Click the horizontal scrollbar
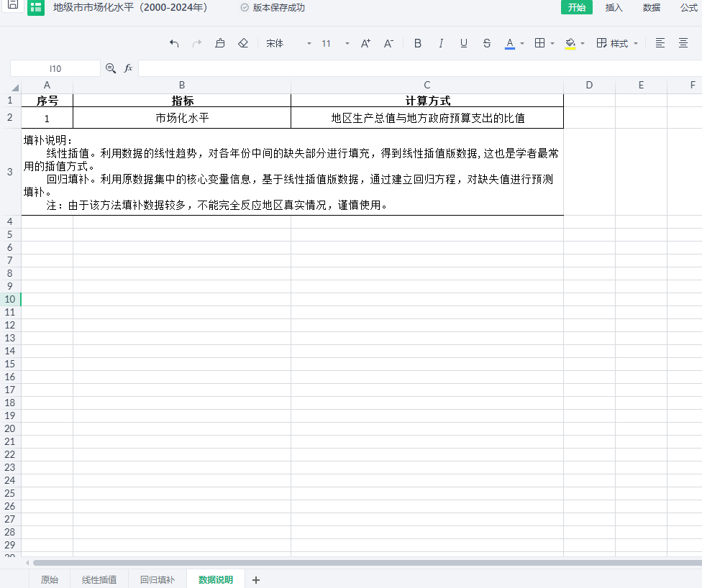Screen dimensions: 702x588 (x=367, y=563)
